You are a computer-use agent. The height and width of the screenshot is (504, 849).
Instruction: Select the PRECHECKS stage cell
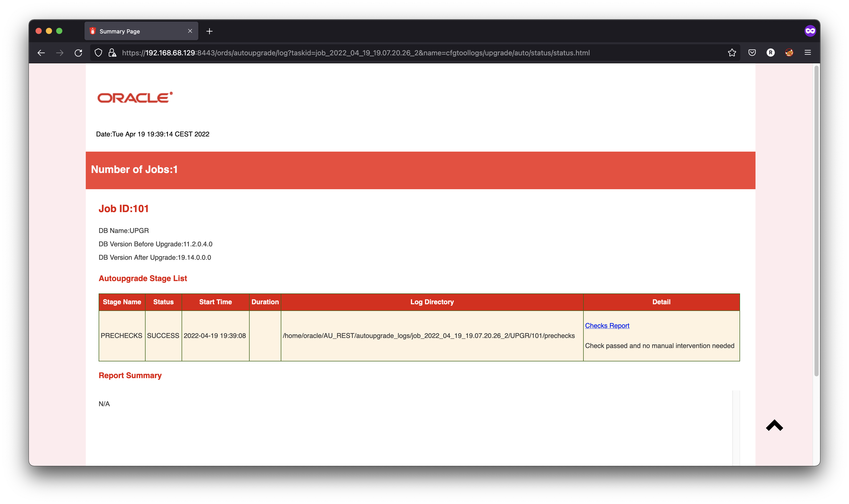tap(122, 336)
